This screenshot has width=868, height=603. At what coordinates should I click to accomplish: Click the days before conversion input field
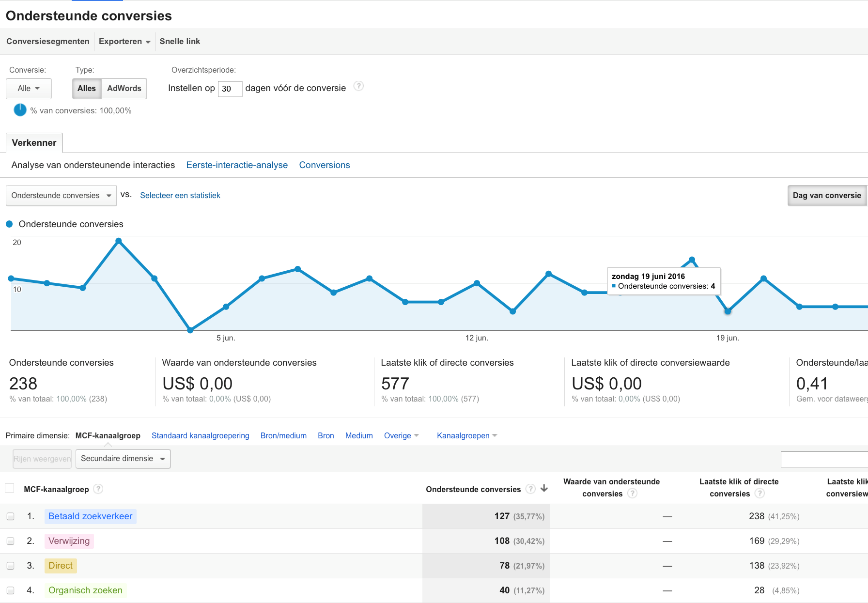(x=230, y=89)
